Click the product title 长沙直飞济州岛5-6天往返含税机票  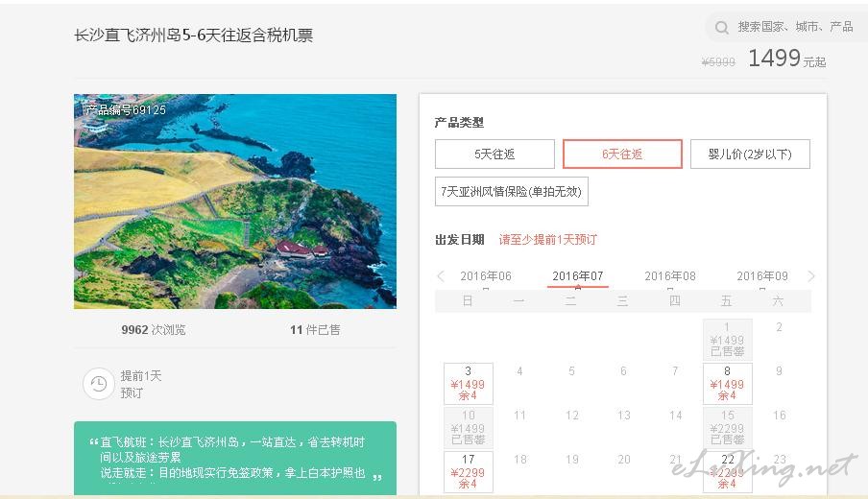[193, 36]
